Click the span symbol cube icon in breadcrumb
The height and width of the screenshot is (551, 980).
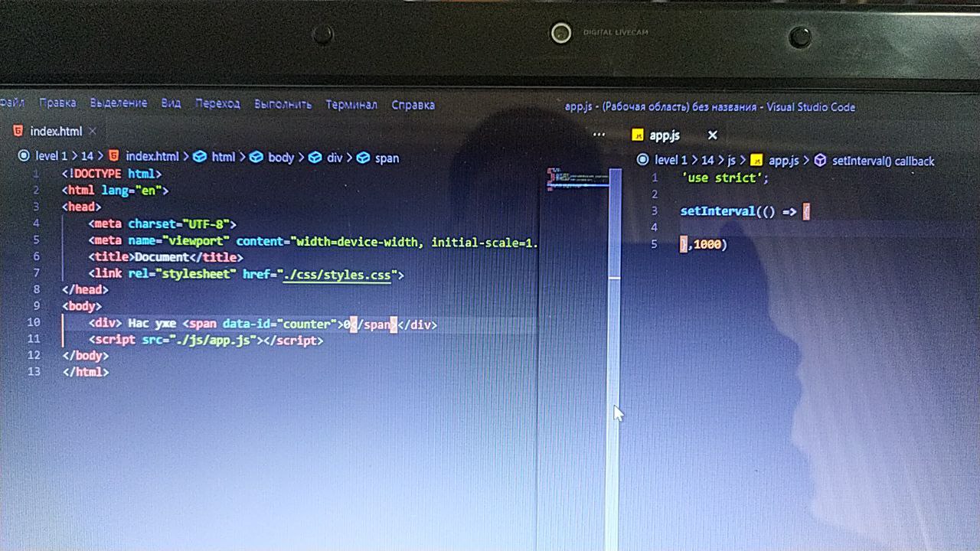363,158
